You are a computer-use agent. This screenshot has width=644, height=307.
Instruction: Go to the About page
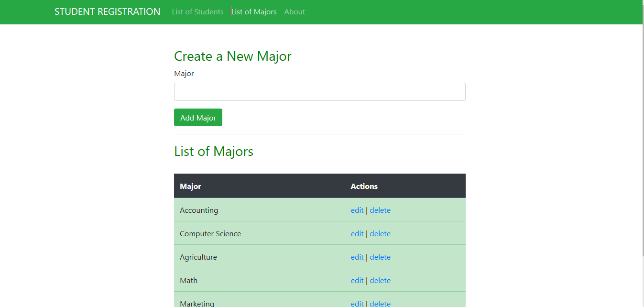295,12
